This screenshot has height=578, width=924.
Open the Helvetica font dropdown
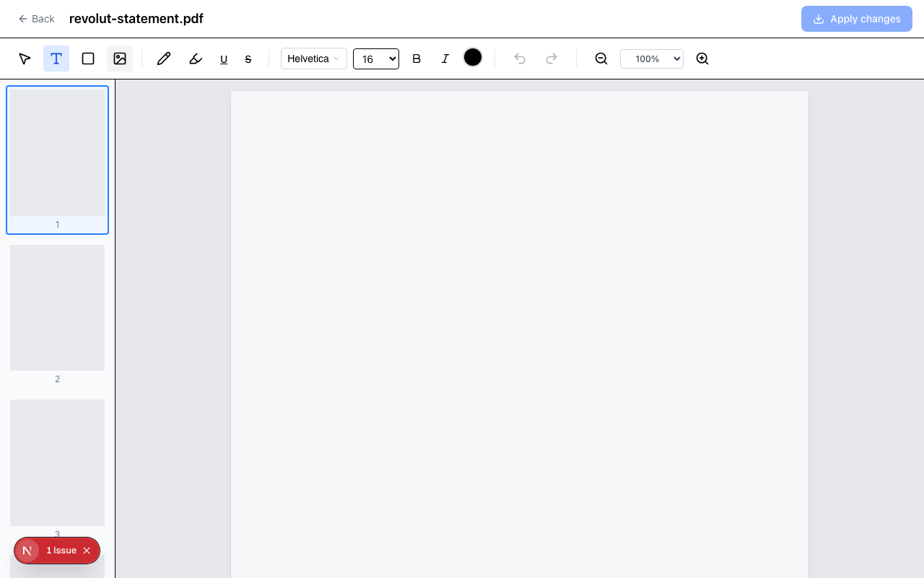point(313,59)
